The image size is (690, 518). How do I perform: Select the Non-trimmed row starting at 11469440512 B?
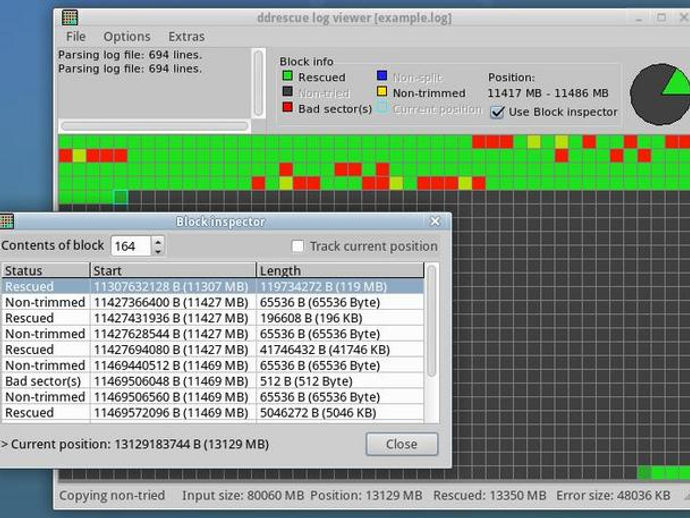click(213, 366)
